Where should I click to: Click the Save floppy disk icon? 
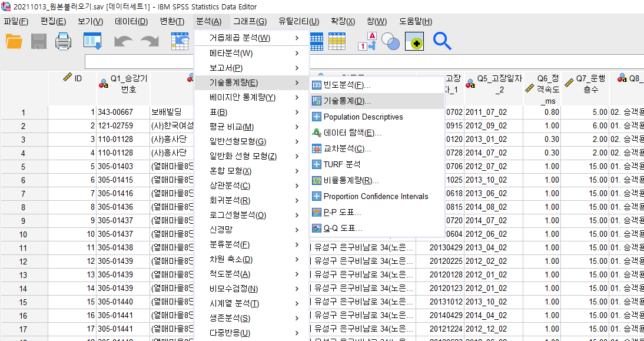click(39, 41)
